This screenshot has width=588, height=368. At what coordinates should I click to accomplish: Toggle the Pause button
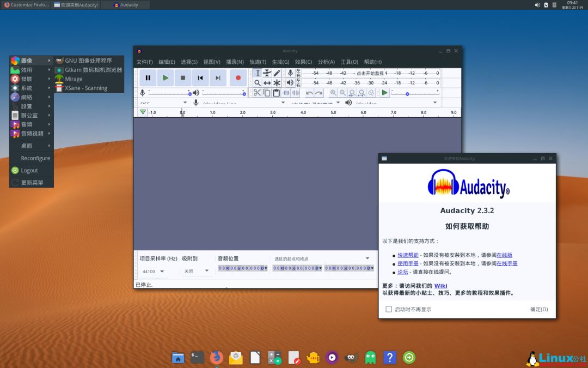pos(148,78)
